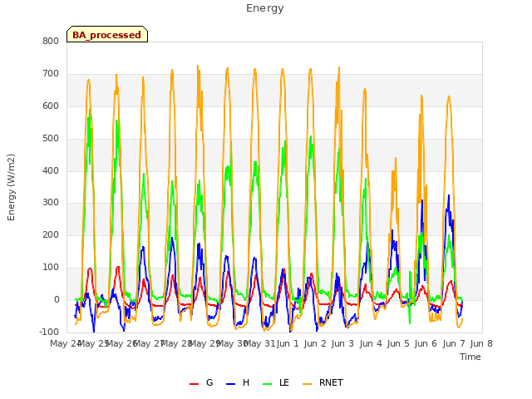Click the 'May 31' x-axis tick label
Viewport: 532px width, 399px height.
(259, 343)
